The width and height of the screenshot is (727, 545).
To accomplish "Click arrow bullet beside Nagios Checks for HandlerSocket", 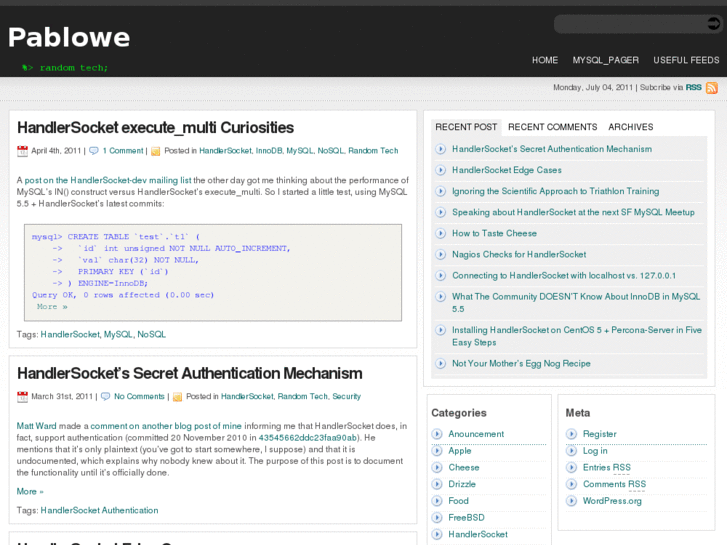I will point(440,255).
